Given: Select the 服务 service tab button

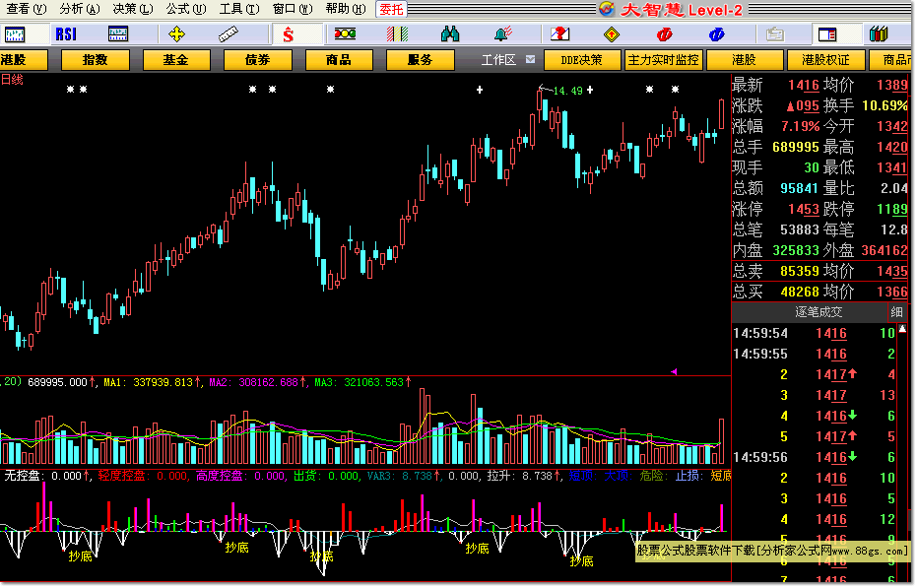Looking at the screenshot, I should pyautogui.click(x=421, y=60).
